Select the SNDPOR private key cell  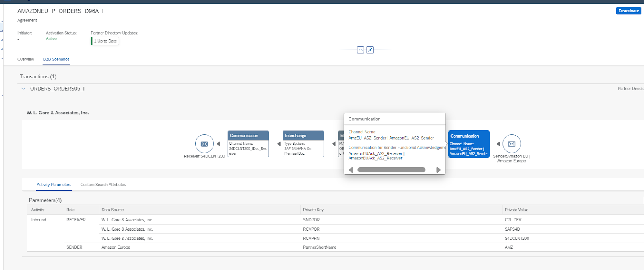311,220
